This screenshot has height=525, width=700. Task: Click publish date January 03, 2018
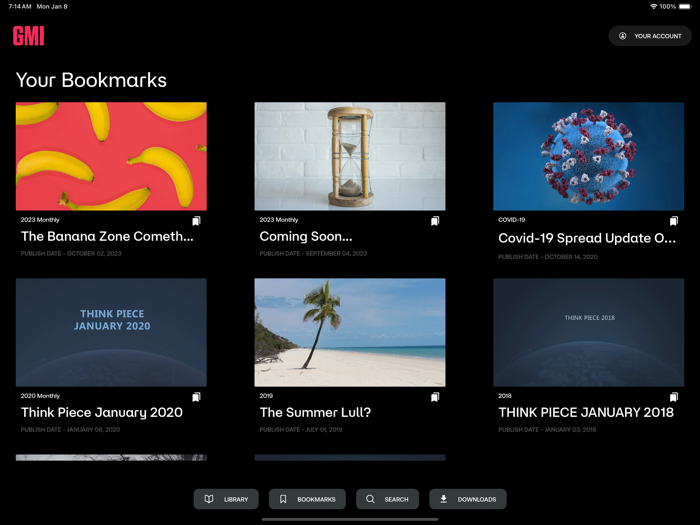click(x=547, y=429)
